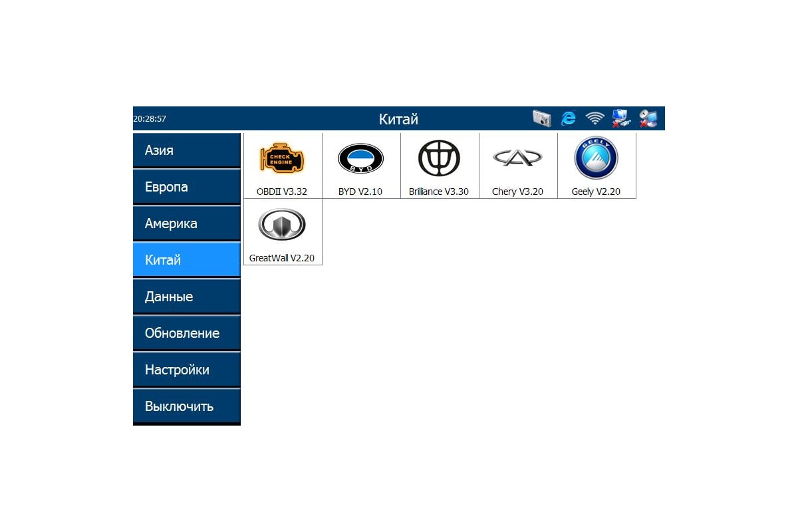Click the GreatWall V2.20 label text
The height and width of the screenshot is (532, 798).
282,258
